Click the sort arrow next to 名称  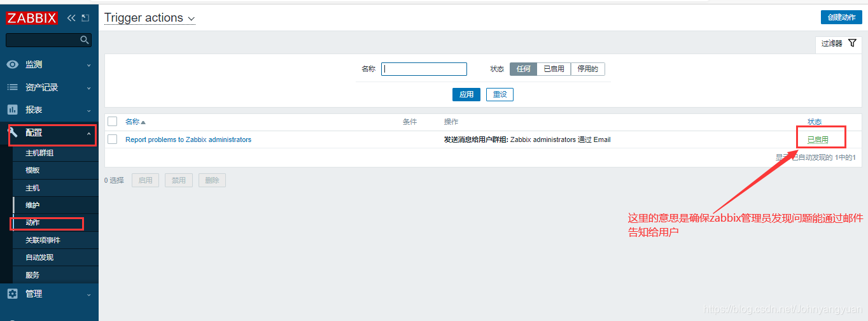click(x=143, y=122)
